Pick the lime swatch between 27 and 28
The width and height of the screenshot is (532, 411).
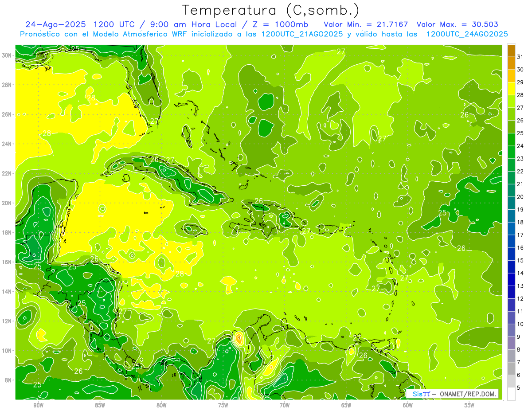(511, 101)
